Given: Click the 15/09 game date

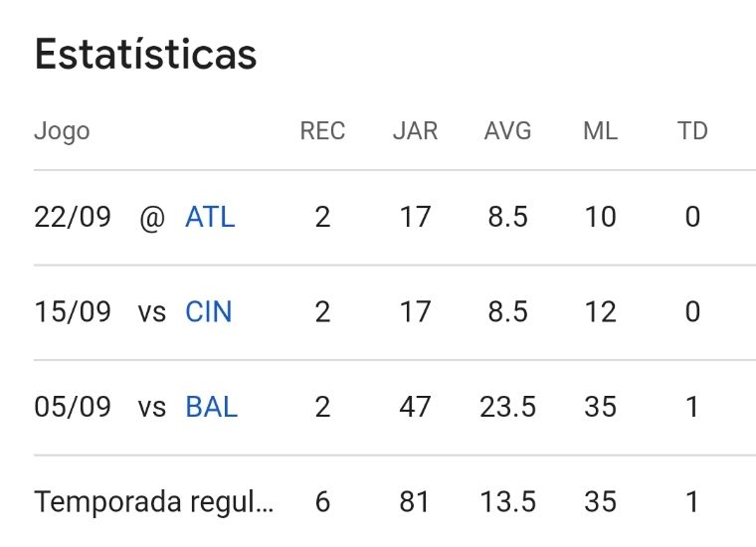Looking at the screenshot, I should click(x=73, y=312).
